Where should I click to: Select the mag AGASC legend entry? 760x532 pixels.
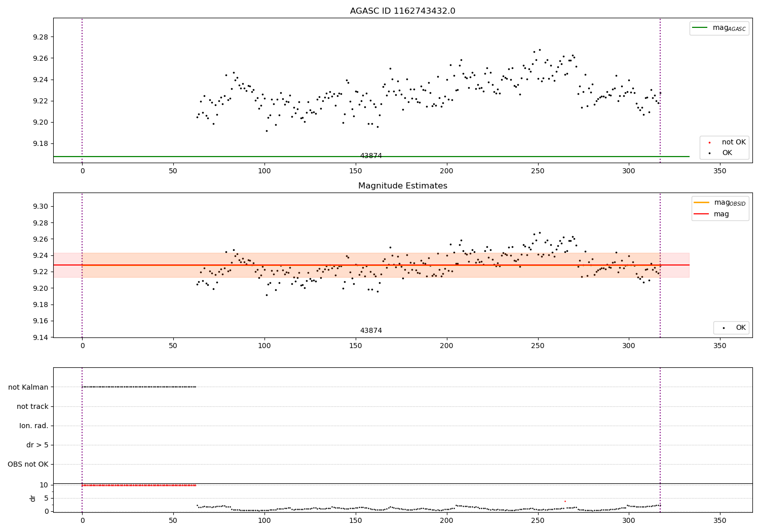pos(719,28)
